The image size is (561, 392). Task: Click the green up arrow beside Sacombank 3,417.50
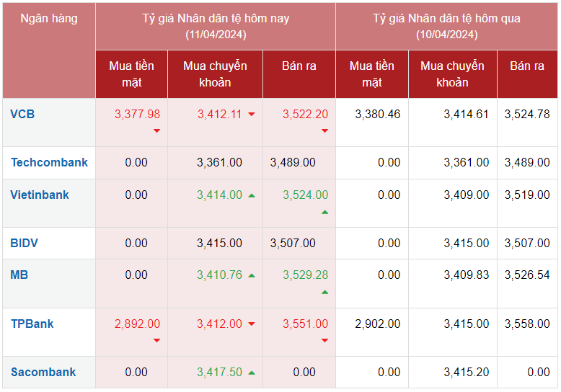click(x=251, y=373)
